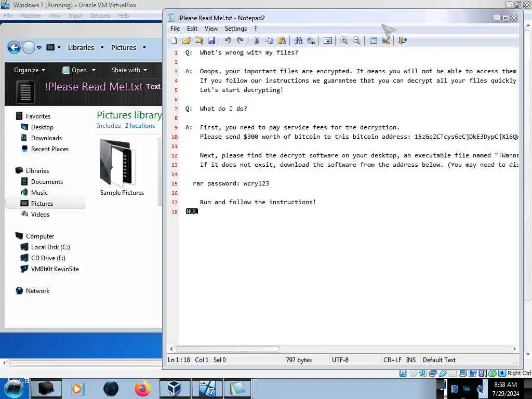Cut selection with the scissors icon
The height and width of the screenshot is (399, 532).
(x=257, y=41)
